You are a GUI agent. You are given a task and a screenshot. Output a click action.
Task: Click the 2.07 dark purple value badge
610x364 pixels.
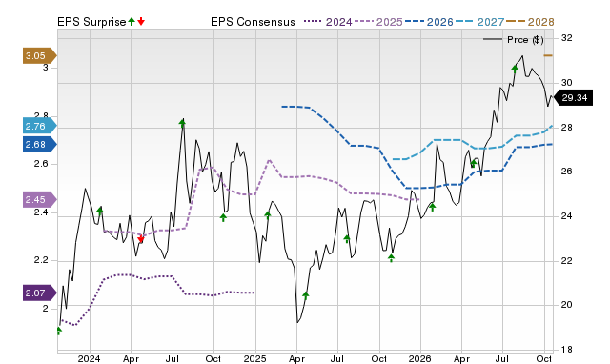click(40, 293)
